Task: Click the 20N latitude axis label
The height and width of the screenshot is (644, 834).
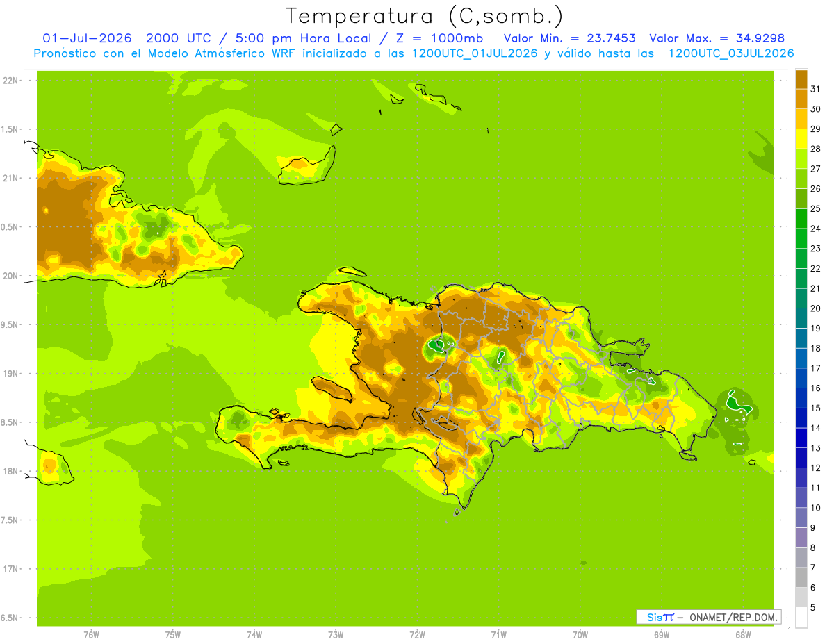Action: click(10, 276)
